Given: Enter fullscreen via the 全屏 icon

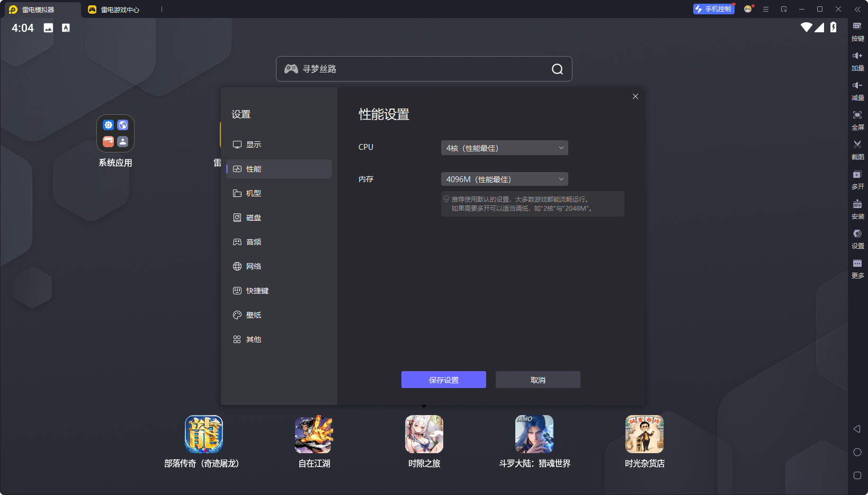Looking at the screenshot, I should pyautogui.click(x=857, y=120).
